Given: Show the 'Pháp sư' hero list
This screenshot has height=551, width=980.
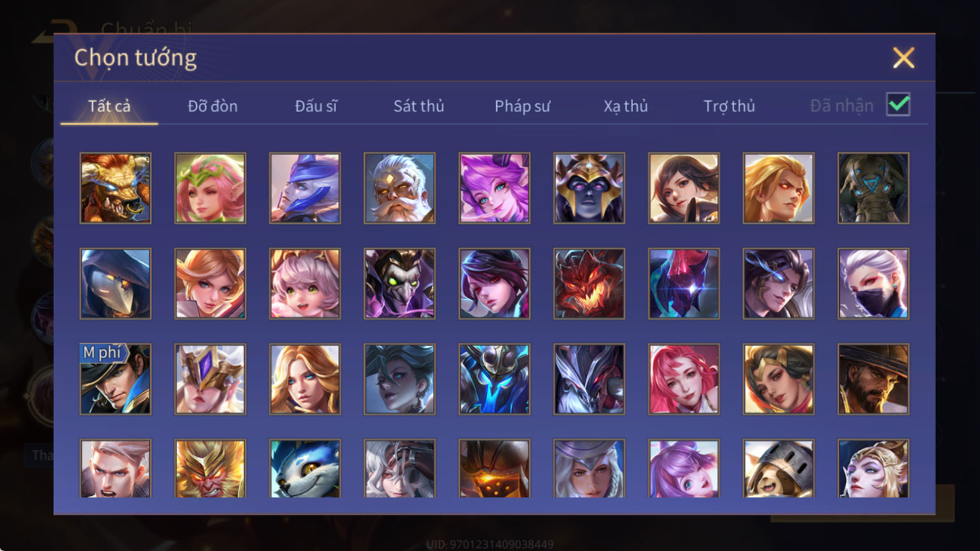Looking at the screenshot, I should [522, 106].
